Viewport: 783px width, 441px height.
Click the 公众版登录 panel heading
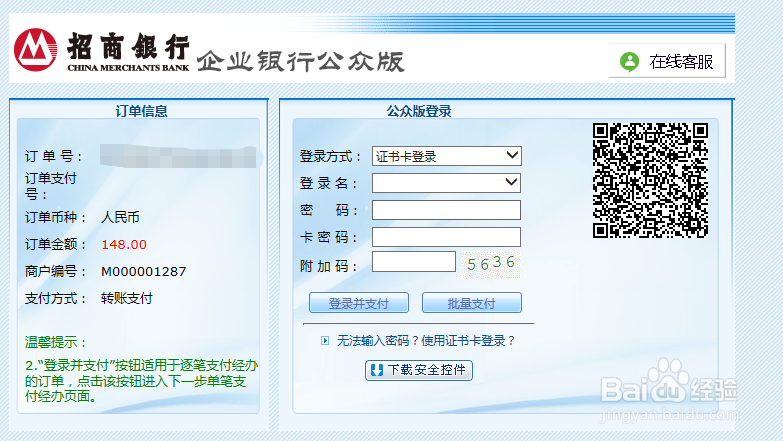[418, 111]
